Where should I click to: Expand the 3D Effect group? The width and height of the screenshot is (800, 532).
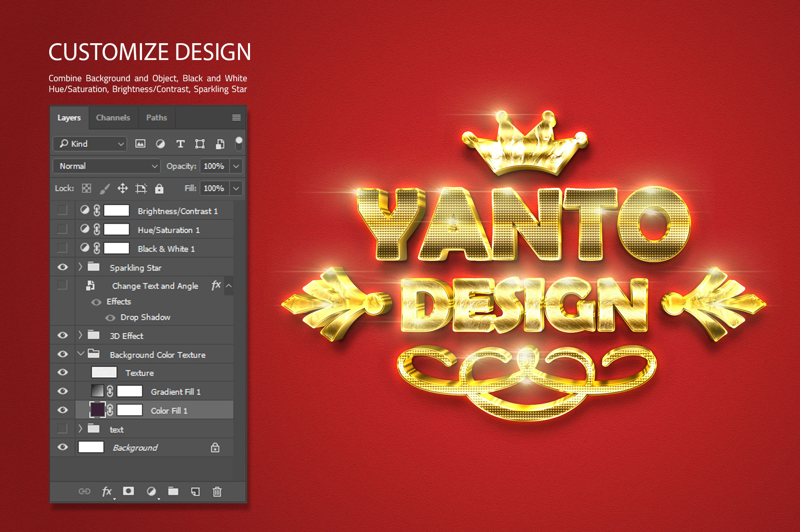(80, 335)
